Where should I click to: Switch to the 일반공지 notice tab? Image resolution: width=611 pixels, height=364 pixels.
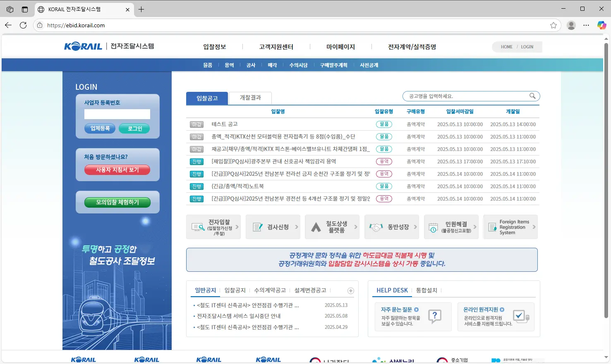click(206, 290)
